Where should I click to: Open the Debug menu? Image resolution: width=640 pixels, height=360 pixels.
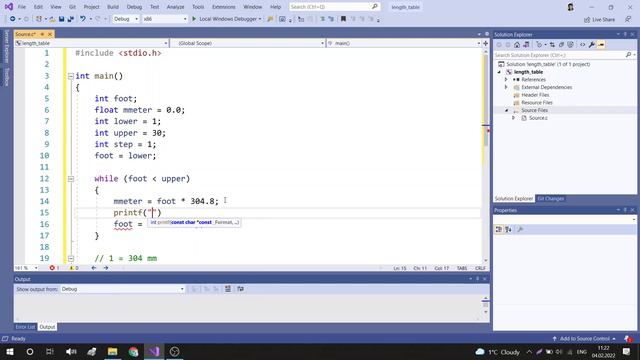click(134, 7)
